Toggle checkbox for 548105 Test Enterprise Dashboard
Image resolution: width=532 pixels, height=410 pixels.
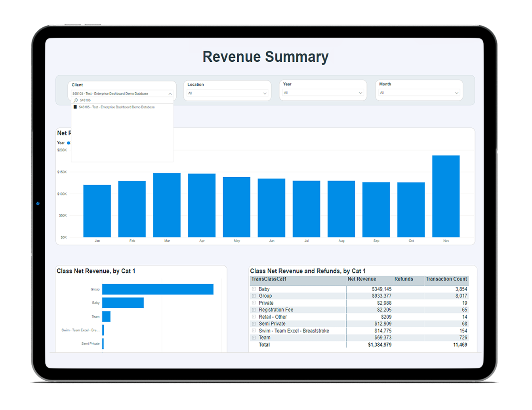tap(75, 107)
